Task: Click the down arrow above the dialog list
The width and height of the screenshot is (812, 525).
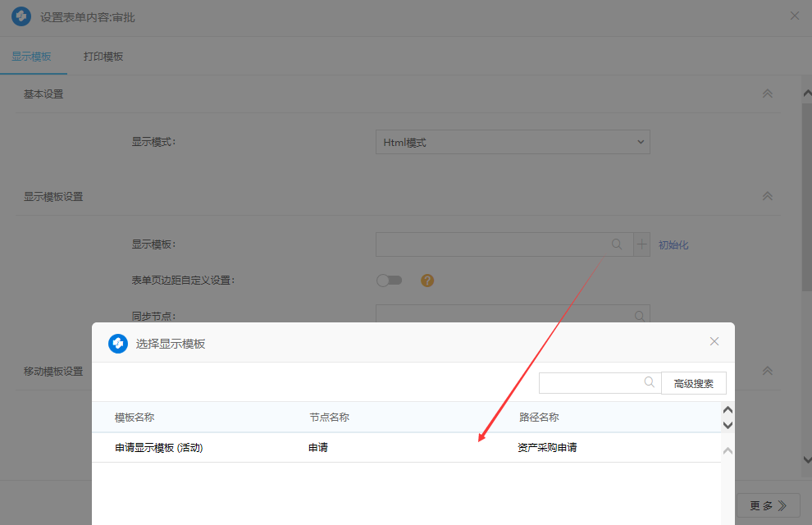Action: click(728, 425)
